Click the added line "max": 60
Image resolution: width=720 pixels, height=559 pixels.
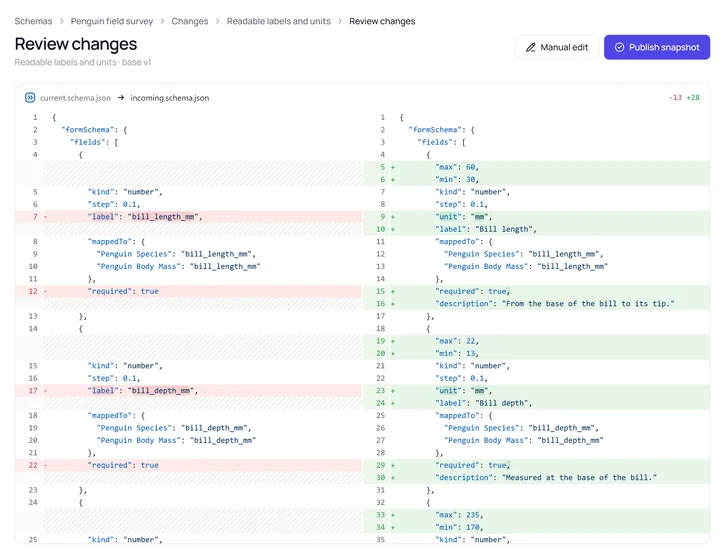tap(536, 167)
